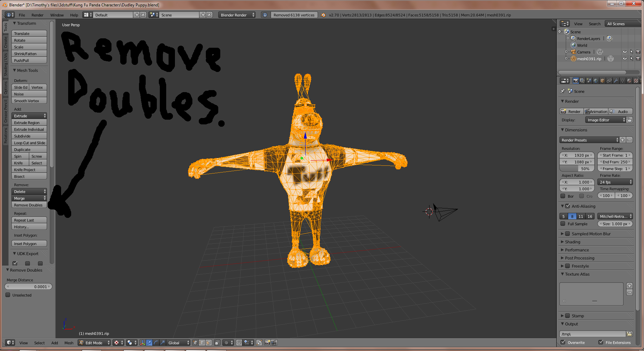Open the Render Layers properties tab
644x351 pixels.
(x=582, y=81)
